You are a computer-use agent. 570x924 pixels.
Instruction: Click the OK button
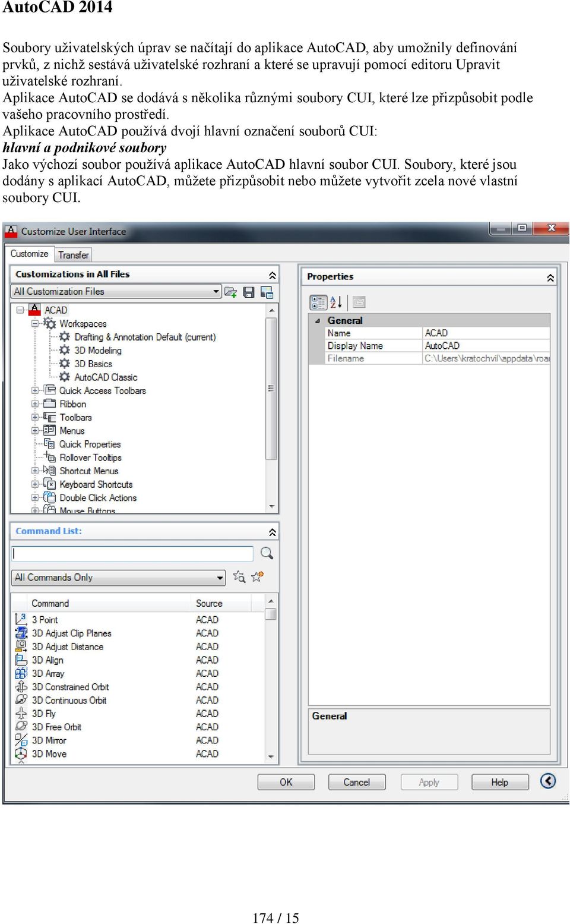(x=286, y=782)
